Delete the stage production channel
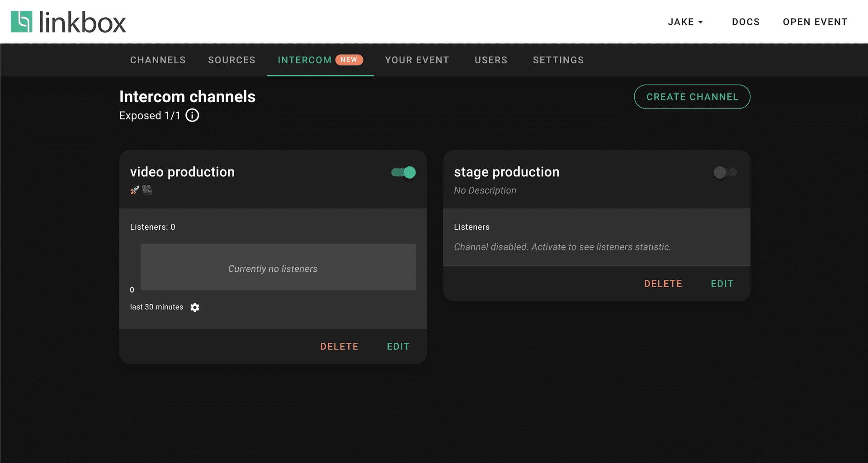 (663, 284)
